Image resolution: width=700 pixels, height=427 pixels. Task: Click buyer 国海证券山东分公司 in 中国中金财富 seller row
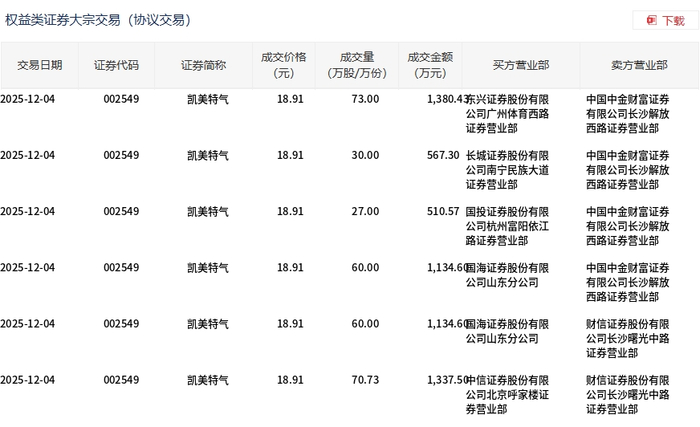pyautogui.click(x=507, y=275)
